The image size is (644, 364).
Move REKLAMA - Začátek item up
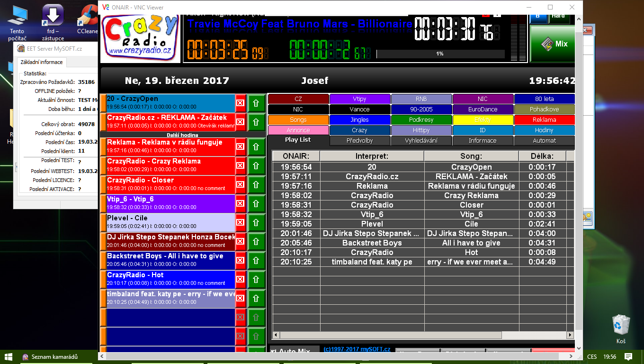click(x=256, y=122)
